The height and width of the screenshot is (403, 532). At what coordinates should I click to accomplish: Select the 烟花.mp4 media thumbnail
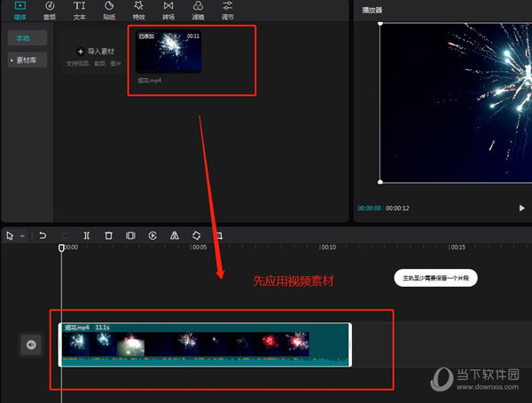tap(168, 52)
